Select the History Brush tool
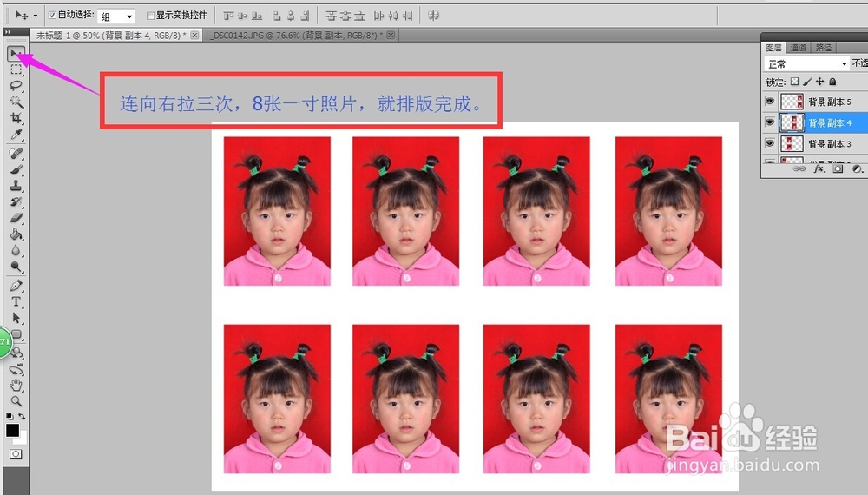Image resolution: width=868 pixels, height=495 pixels. (x=16, y=201)
